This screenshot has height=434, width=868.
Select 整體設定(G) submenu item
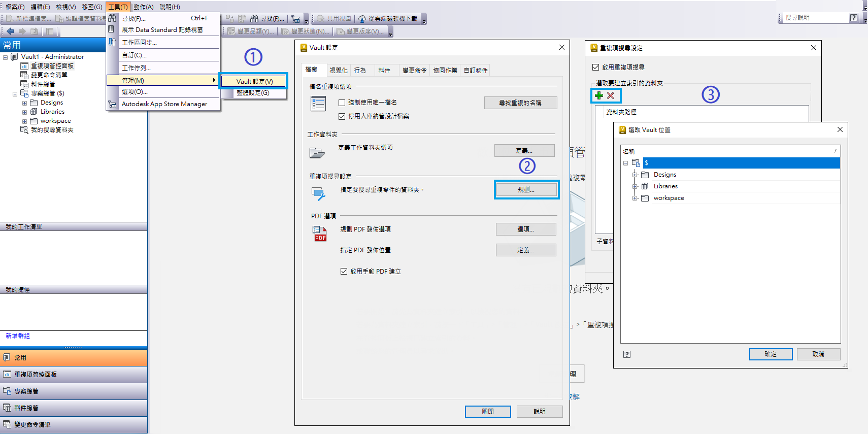click(x=253, y=93)
